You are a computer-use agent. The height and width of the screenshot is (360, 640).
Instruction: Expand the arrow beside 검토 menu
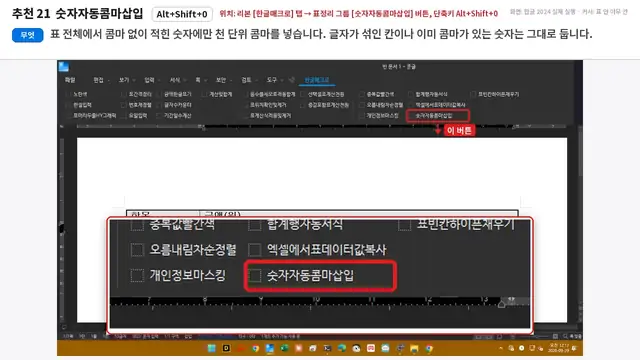click(x=256, y=80)
